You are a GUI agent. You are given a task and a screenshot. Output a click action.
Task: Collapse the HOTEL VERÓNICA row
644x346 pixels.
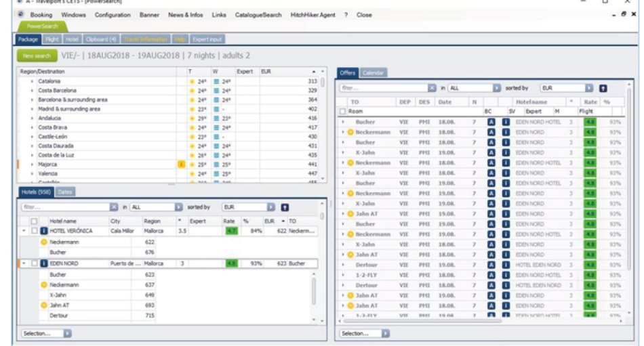tap(24, 231)
